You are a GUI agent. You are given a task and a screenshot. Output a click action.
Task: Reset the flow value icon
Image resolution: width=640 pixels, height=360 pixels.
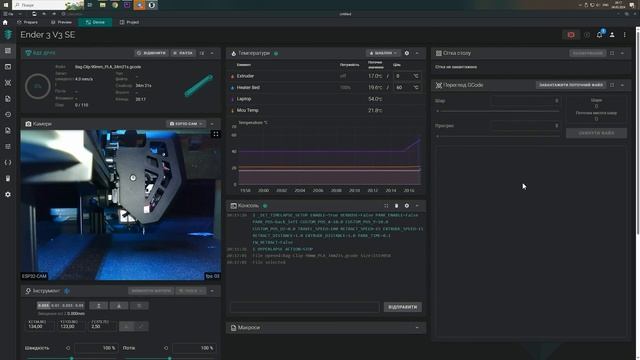(x=166, y=348)
